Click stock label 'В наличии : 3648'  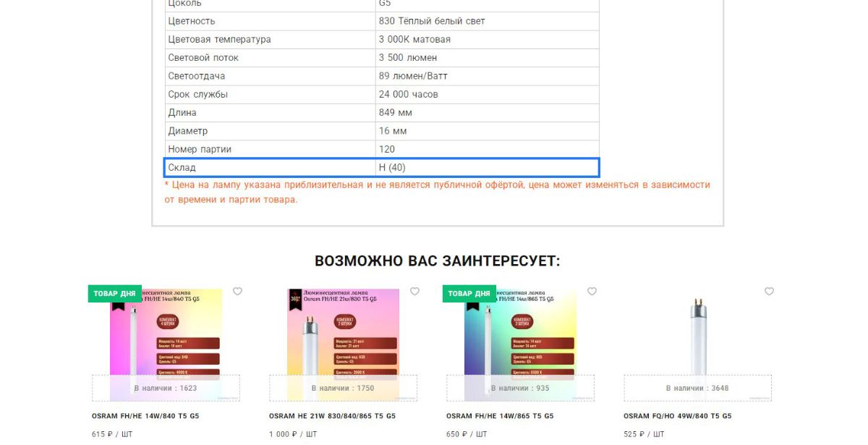coord(697,388)
